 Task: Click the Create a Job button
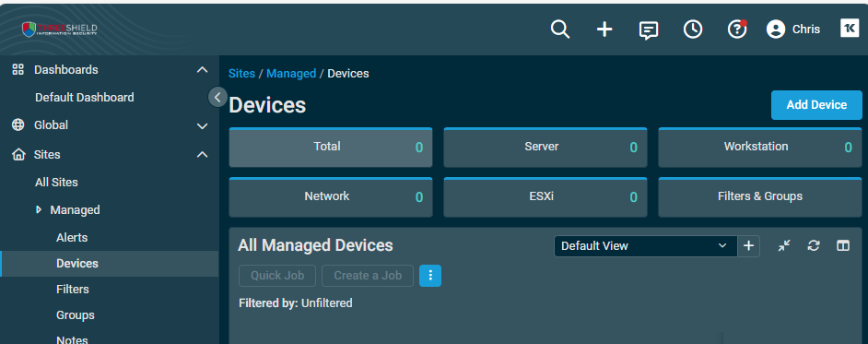[x=368, y=276]
